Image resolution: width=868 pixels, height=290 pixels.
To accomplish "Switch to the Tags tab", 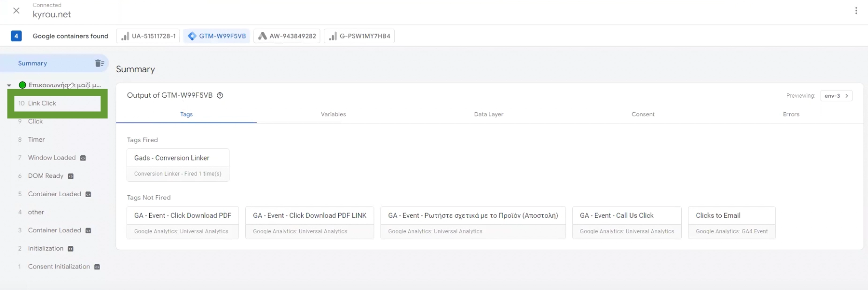I will tap(186, 114).
